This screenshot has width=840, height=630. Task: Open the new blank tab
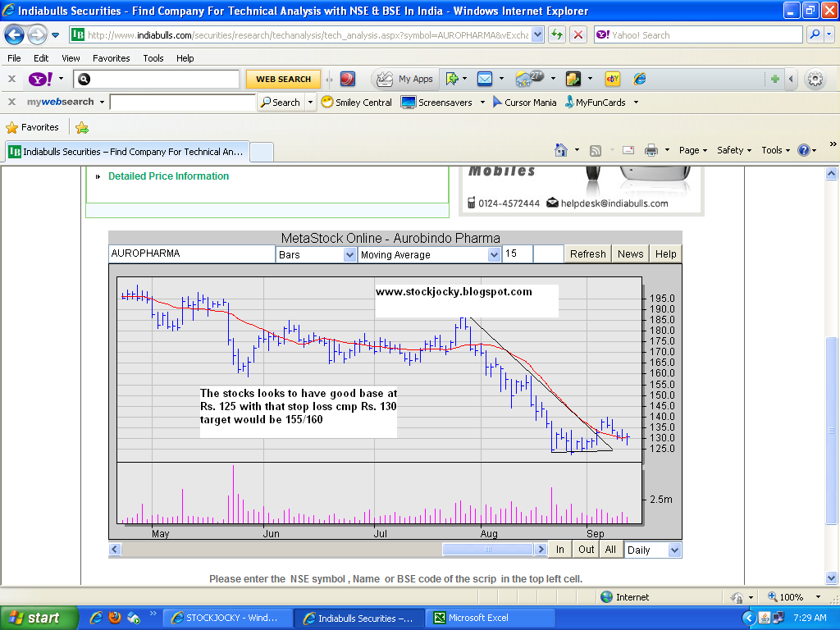pyautogui.click(x=262, y=152)
